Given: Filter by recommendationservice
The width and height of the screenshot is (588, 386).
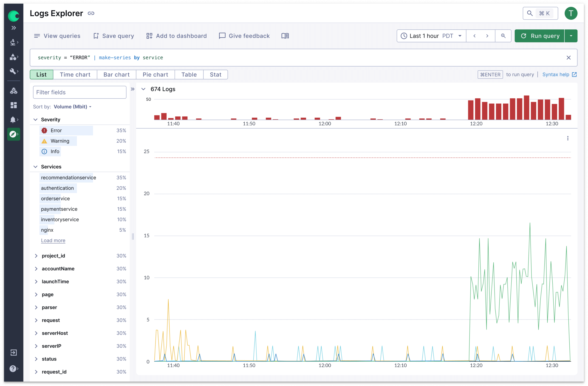Looking at the screenshot, I should [x=83, y=178].
